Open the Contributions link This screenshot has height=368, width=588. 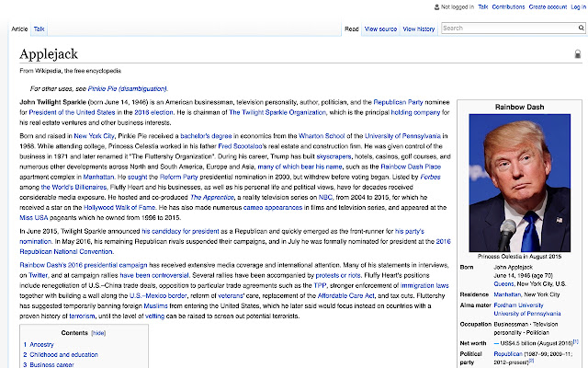pyautogui.click(x=508, y=6)
